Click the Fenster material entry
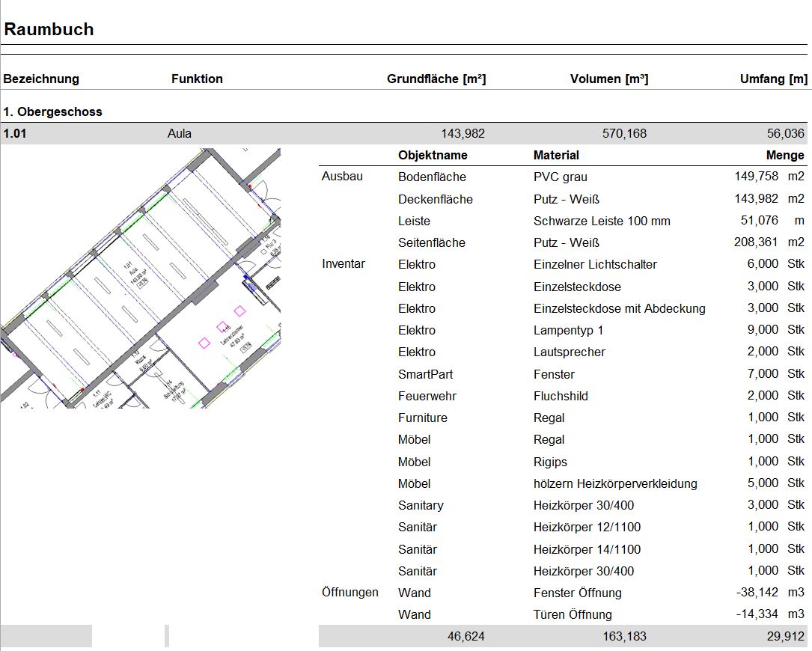812x651 pixels. (554, 374)
